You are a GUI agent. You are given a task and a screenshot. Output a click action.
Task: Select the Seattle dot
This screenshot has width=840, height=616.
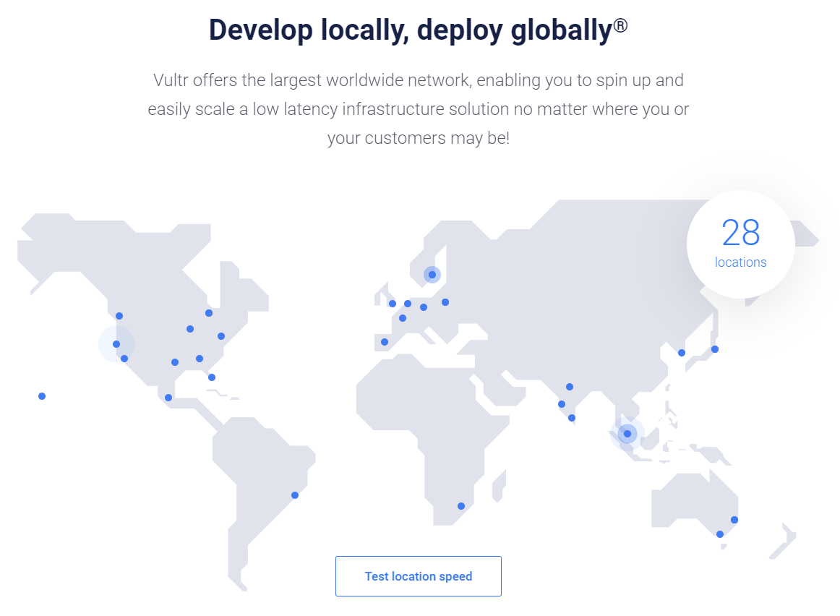[x=119, y=316]
